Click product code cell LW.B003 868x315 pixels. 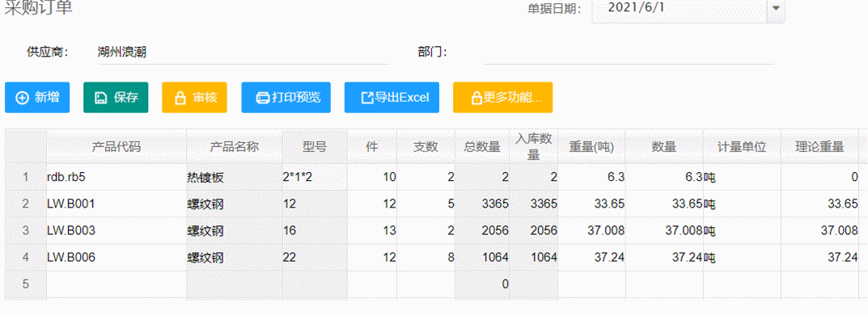tap(116, 230)
